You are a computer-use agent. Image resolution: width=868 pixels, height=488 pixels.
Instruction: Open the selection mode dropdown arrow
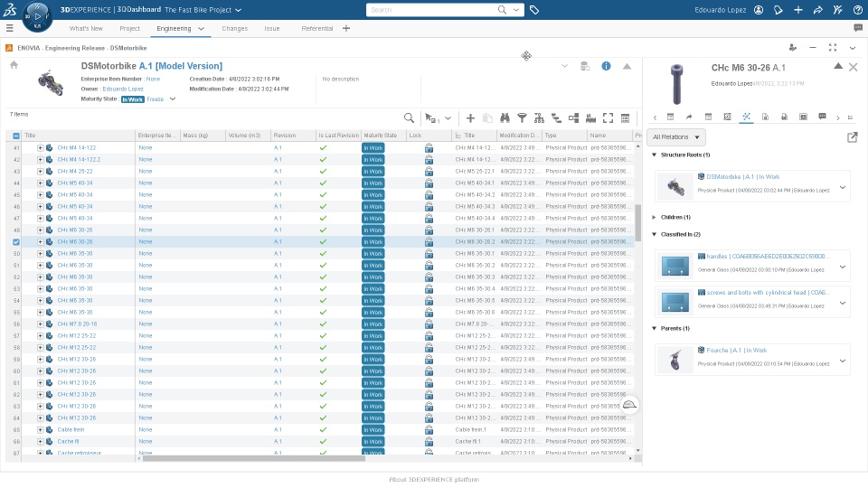(x=448, y=117)
